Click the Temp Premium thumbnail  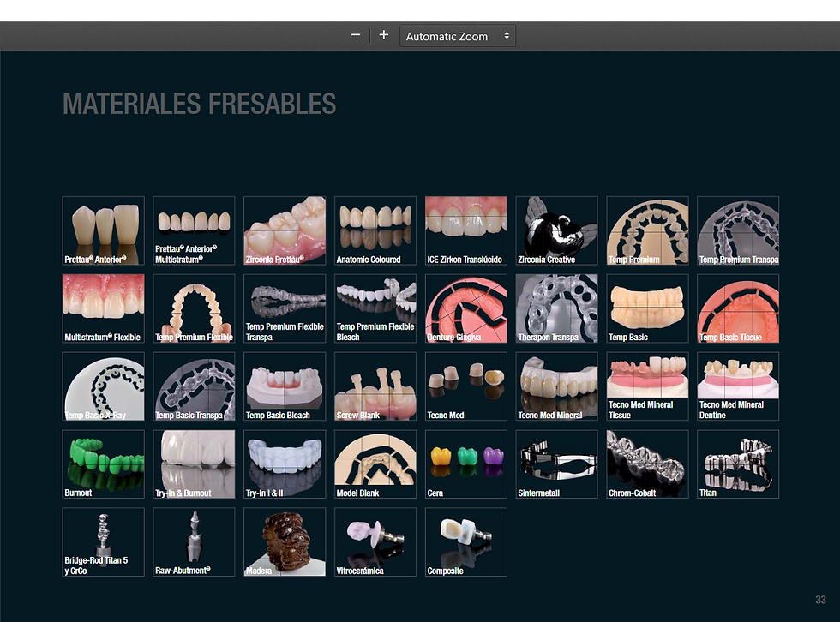click(648, 230)
